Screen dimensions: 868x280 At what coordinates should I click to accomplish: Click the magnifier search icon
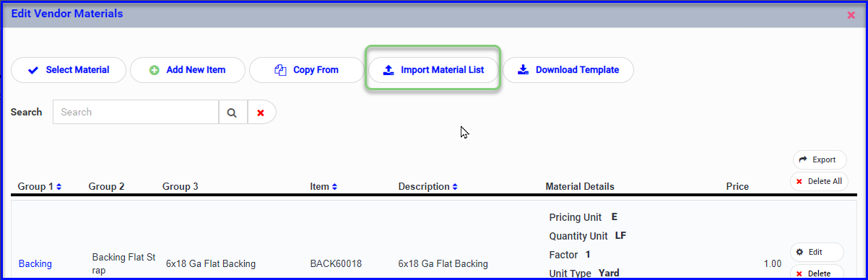(x=233, y=113)
